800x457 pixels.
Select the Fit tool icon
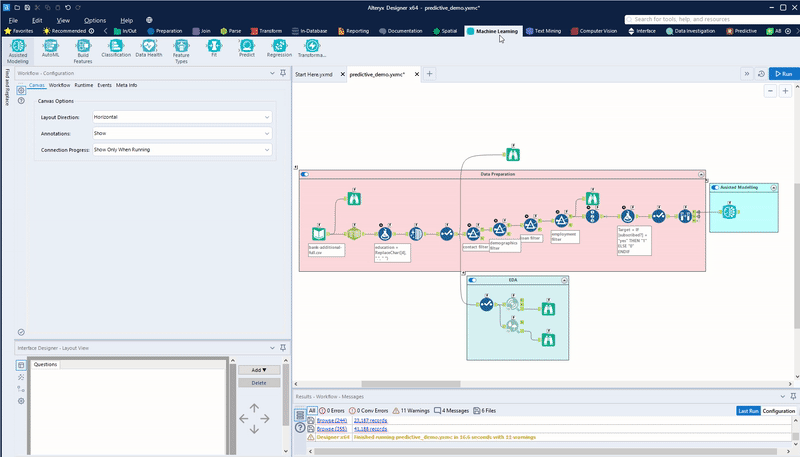pyautogui.click(x=214, y=46)
